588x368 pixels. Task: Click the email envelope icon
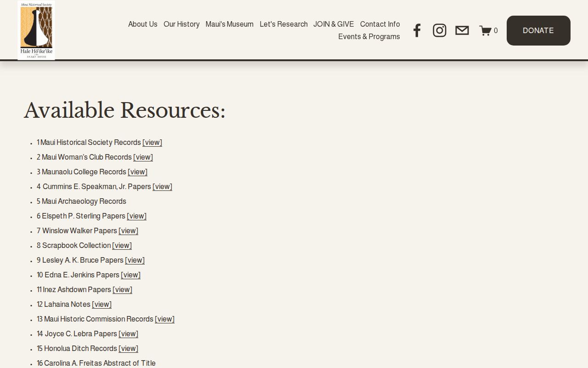[462, 30]
